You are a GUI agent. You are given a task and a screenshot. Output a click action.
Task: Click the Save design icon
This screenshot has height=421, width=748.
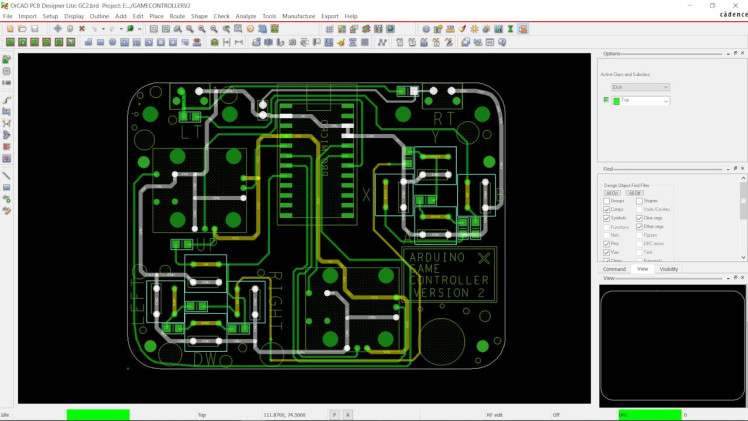tap(33, 29)
